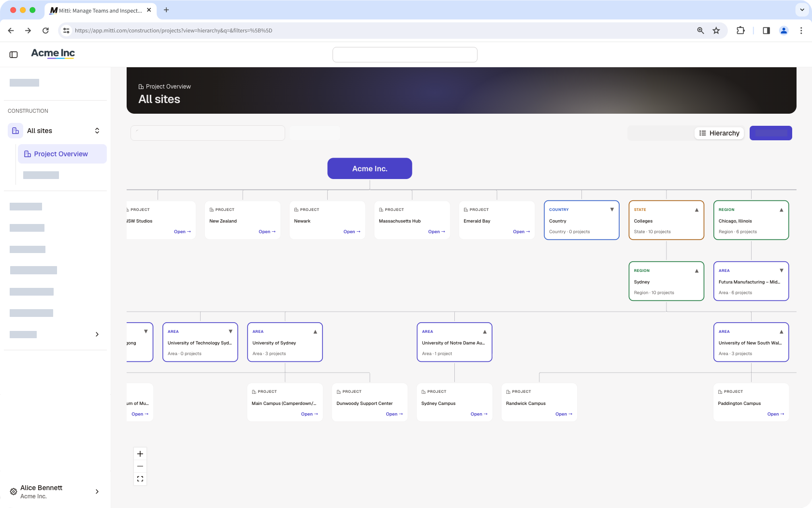Viewport: 812px width, 508px height.
Task: Open the browser extensions puzzle icon
Action: tap(740, 30)
